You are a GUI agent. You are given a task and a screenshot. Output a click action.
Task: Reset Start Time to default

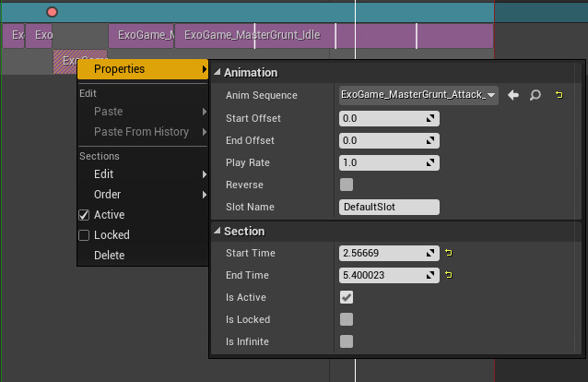[449, 253]
